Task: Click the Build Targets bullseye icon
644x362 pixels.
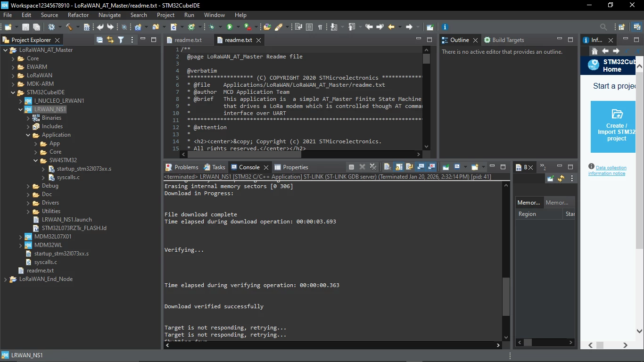Action: click(x=487, y=40)
